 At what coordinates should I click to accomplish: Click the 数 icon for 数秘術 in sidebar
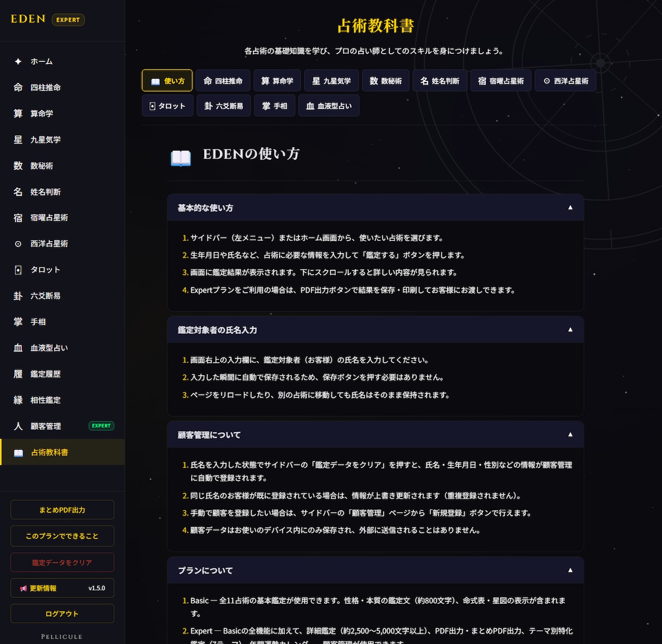point(18,166)
